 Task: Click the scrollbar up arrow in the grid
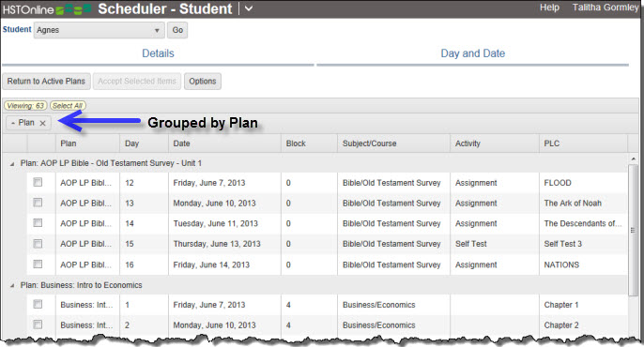click(634, 158)
